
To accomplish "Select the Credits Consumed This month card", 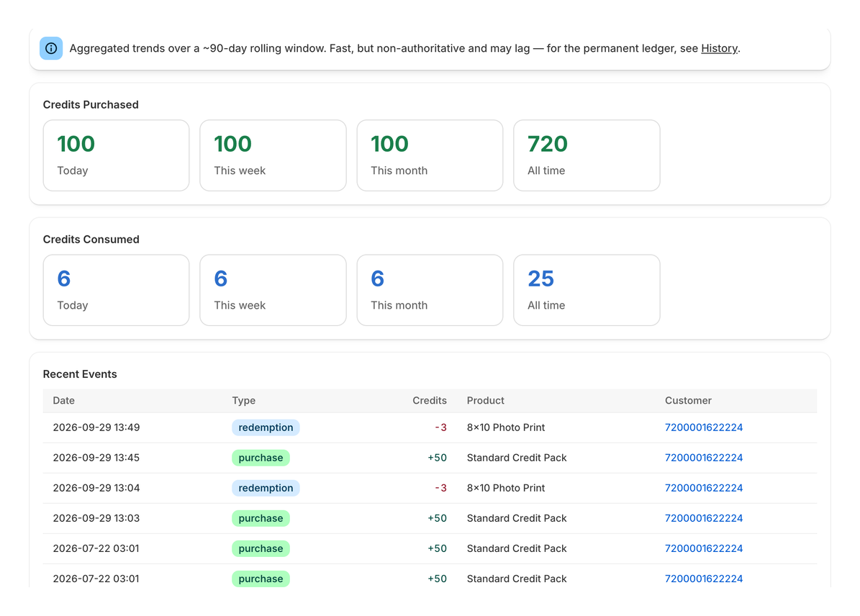I will point(430,290).
